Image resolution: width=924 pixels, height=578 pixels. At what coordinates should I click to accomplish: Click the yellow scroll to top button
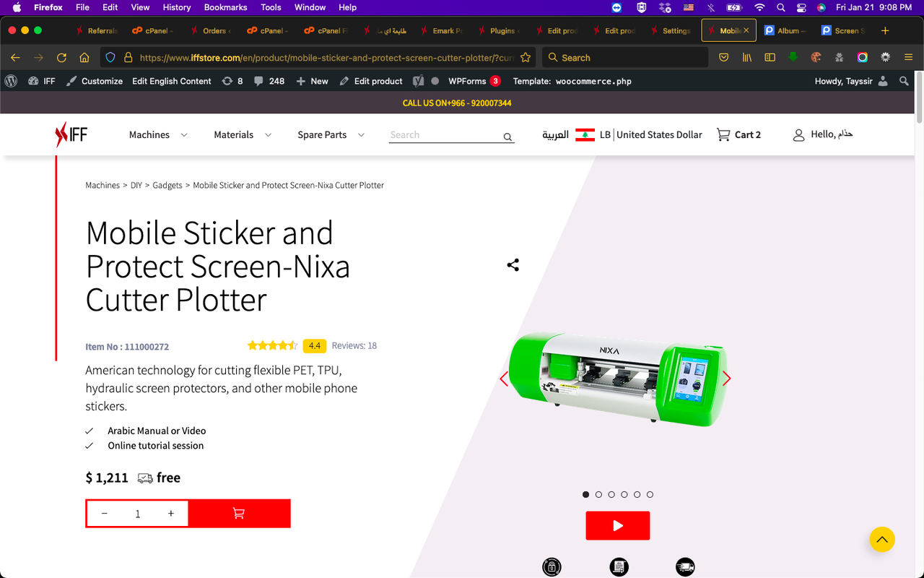click(x=881, y=538)
